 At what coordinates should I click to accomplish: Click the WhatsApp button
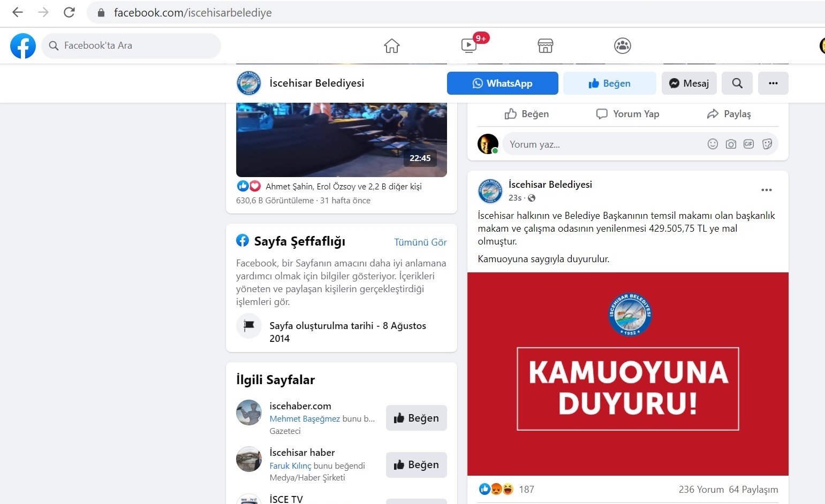502,83
